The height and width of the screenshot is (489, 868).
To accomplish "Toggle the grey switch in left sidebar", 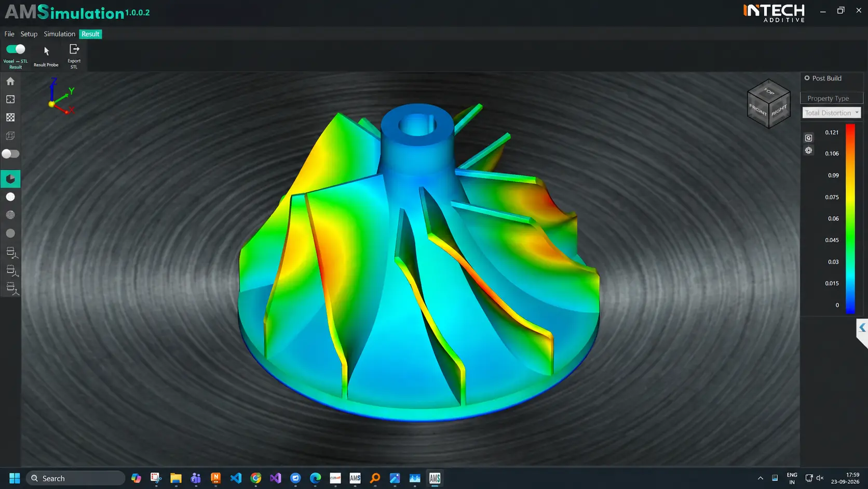I will [10, 154].
